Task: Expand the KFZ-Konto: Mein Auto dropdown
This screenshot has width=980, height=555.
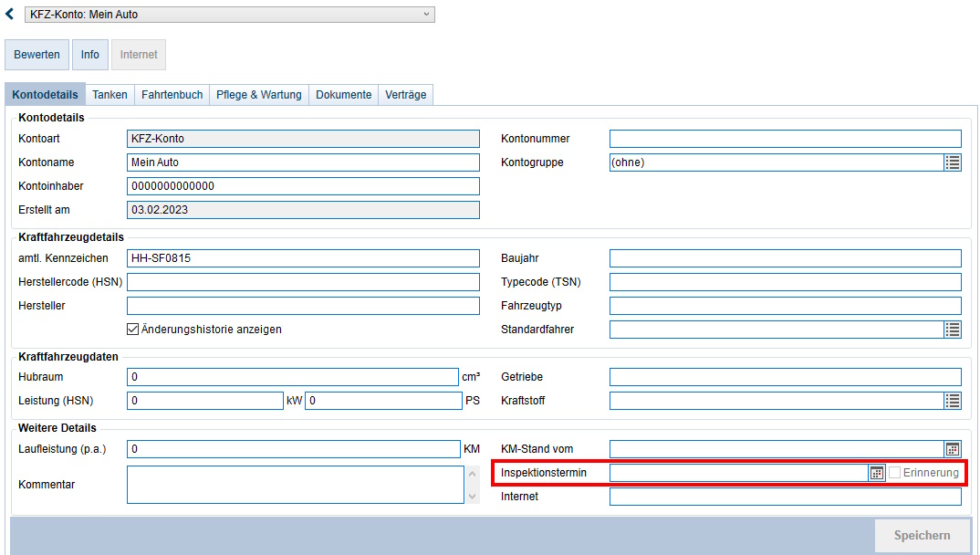Action: (x=229, y=15)
